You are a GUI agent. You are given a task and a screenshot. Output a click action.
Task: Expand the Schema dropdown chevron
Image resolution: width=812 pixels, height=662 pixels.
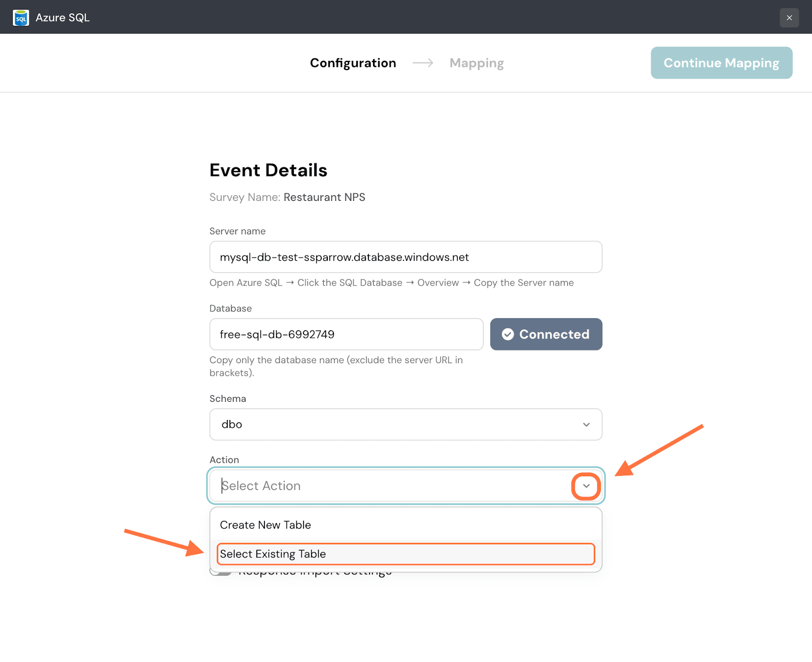pyautogui.click(x=586, y=425)
